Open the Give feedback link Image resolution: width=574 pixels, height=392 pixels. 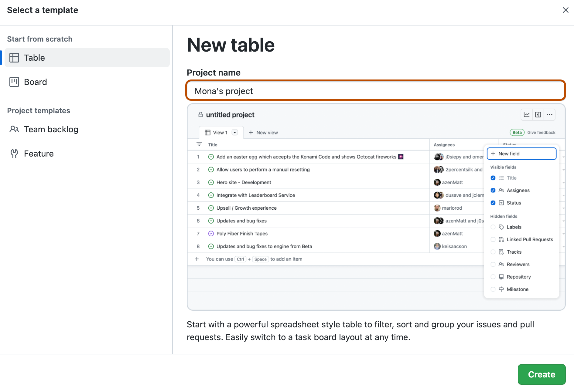point(541,133)
